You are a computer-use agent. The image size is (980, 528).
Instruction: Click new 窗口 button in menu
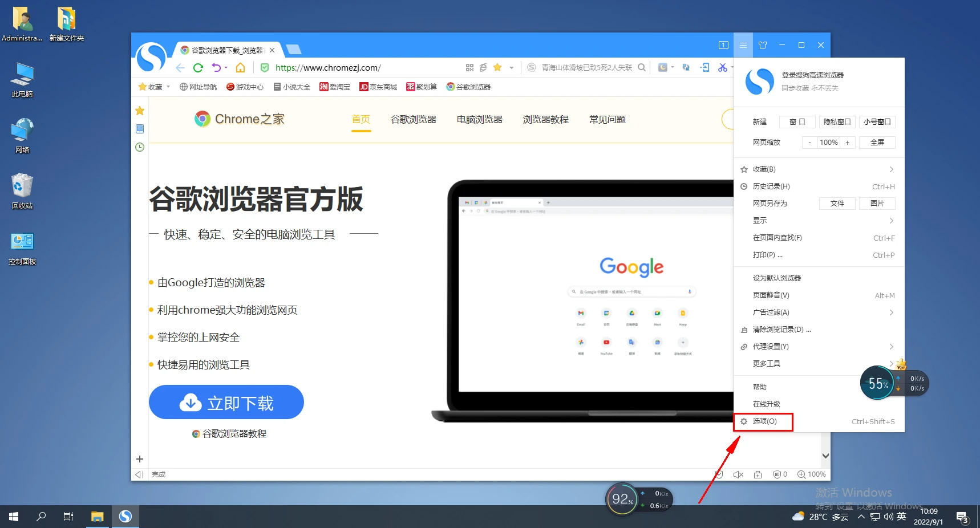tap(797, 121)
